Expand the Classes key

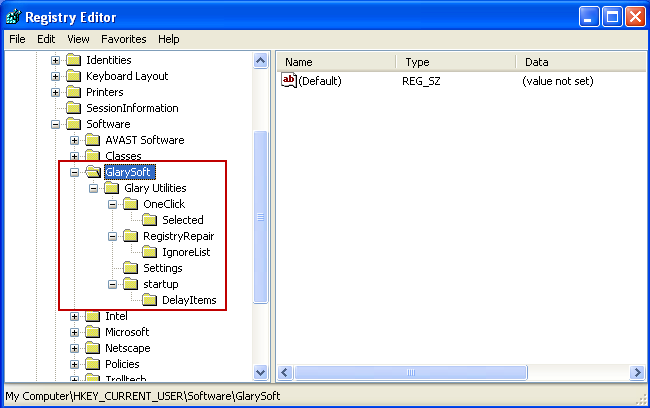(x=74, y=156)
